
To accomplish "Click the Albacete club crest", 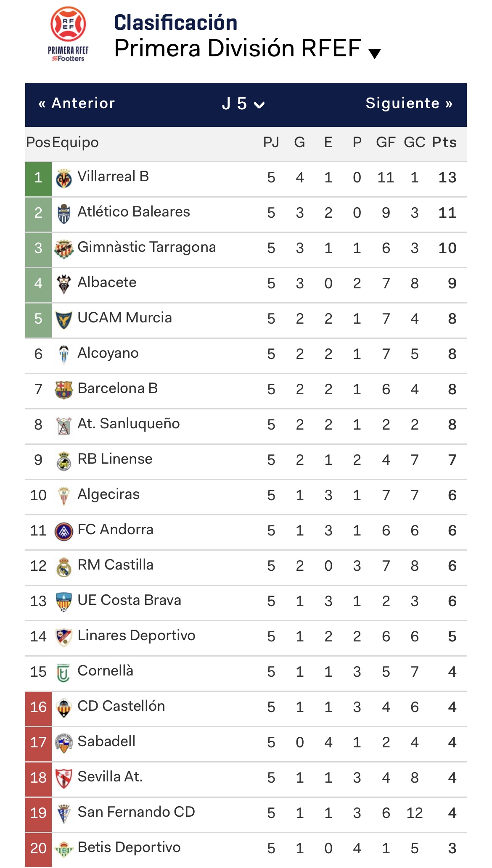I will tap(64, 284).
